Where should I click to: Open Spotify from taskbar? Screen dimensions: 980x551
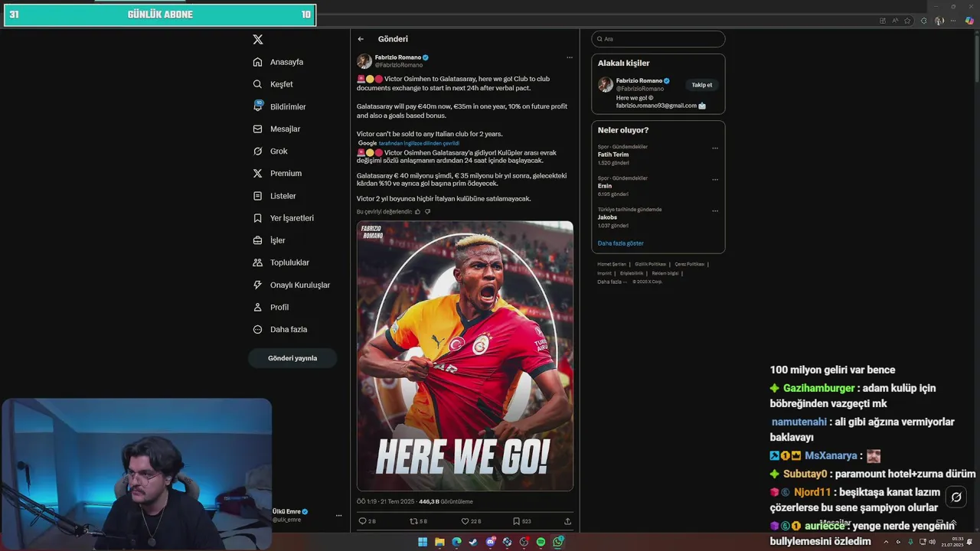(x=541, y=542)
